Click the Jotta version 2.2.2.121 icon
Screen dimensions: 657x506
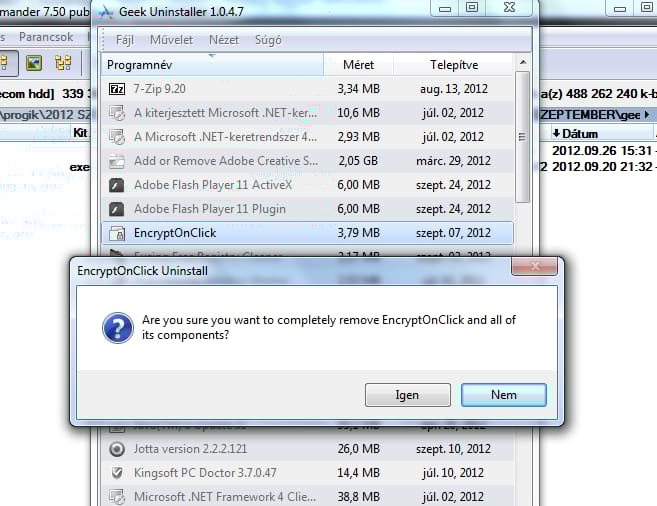(117, 449)
